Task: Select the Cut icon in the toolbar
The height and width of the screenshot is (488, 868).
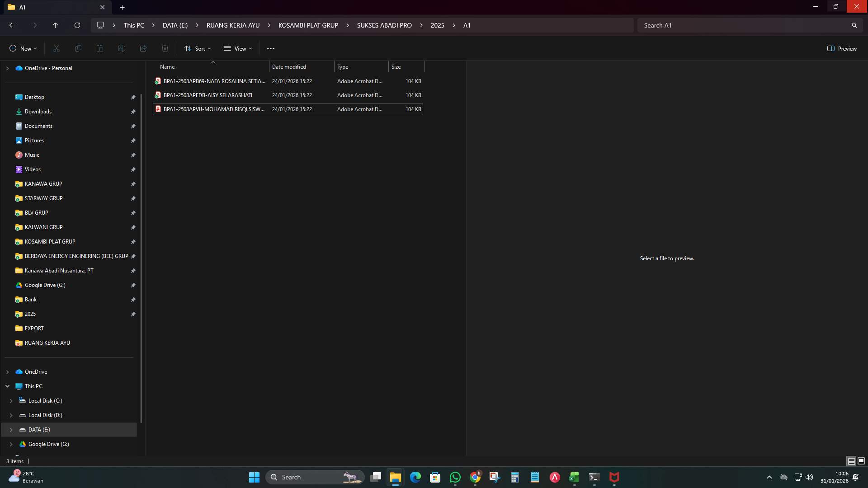Action: click(56, 48)
